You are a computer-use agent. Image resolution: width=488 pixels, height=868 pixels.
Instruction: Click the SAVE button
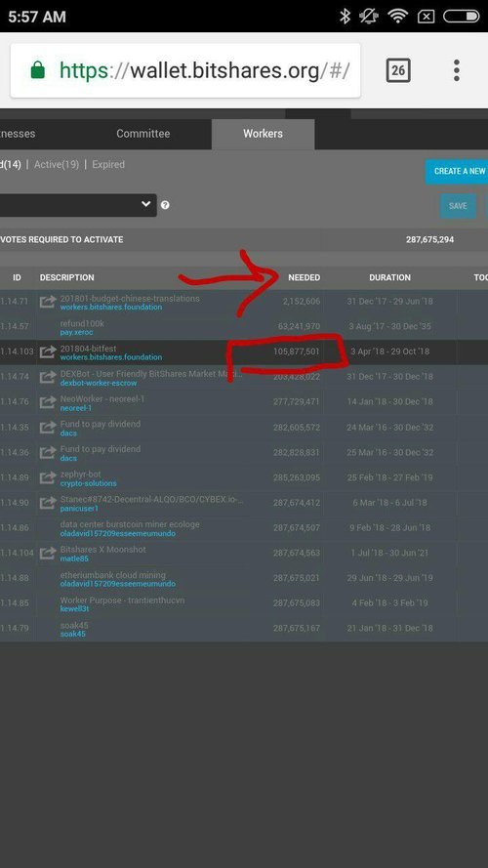(458, 206)
